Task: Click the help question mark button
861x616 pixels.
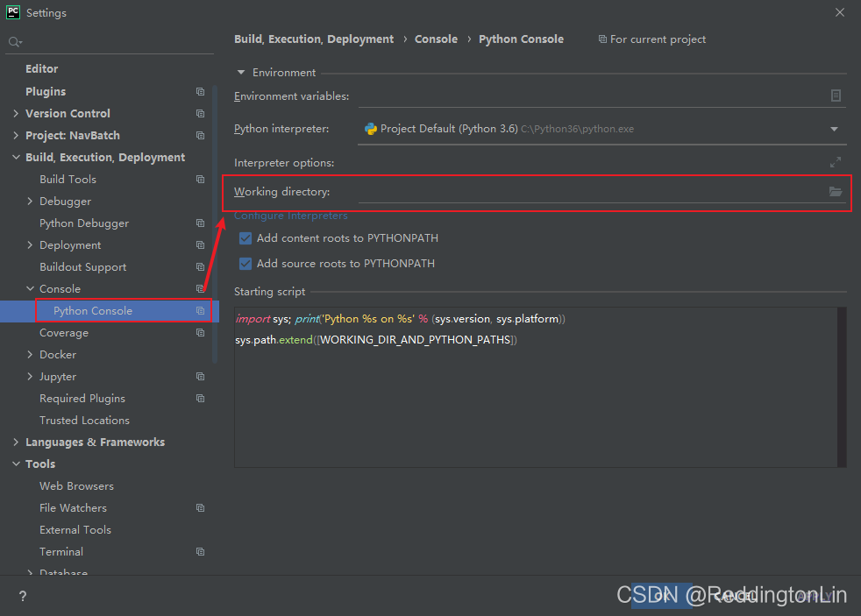Action: click(x=22, y=596)
